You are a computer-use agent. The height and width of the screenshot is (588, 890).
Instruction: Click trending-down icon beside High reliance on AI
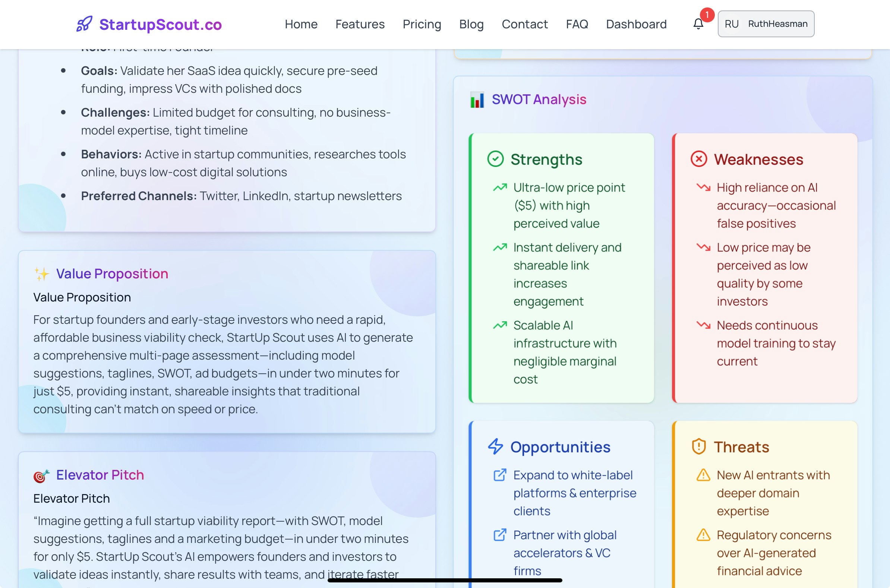703,187
